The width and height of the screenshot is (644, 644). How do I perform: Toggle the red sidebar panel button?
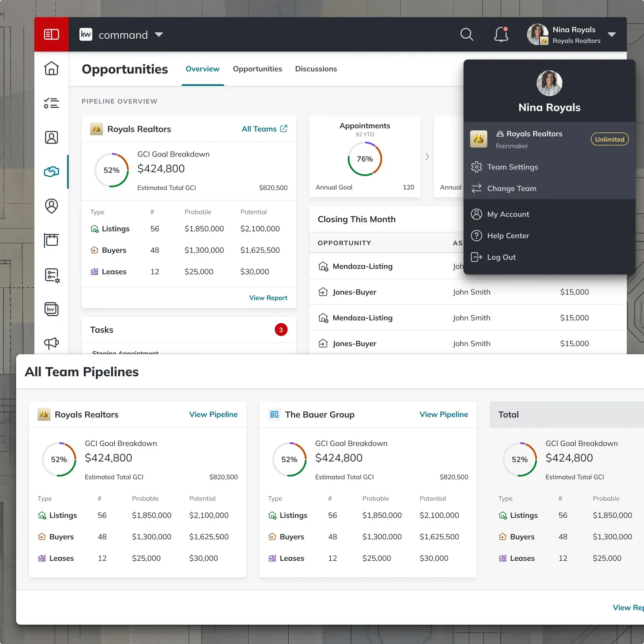(52, 34)
